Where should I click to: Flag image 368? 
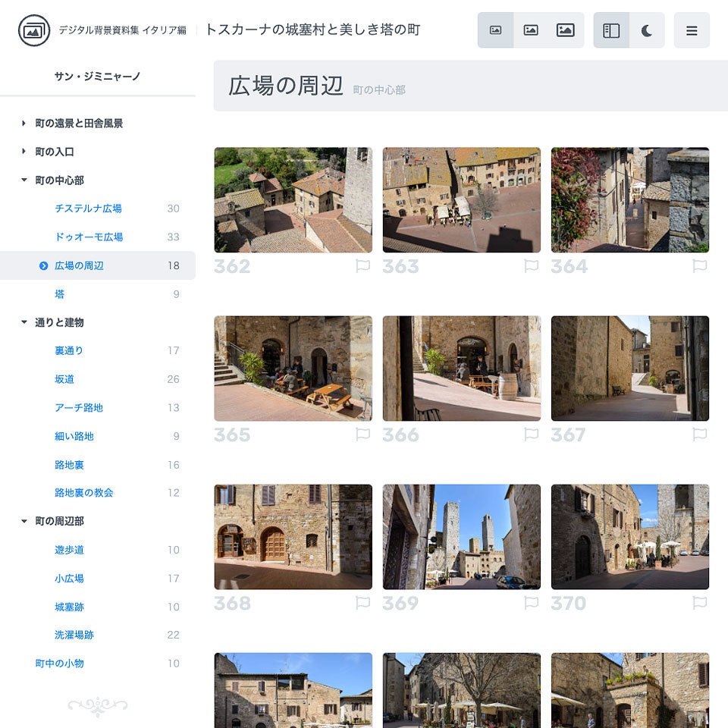coord(362,603)
